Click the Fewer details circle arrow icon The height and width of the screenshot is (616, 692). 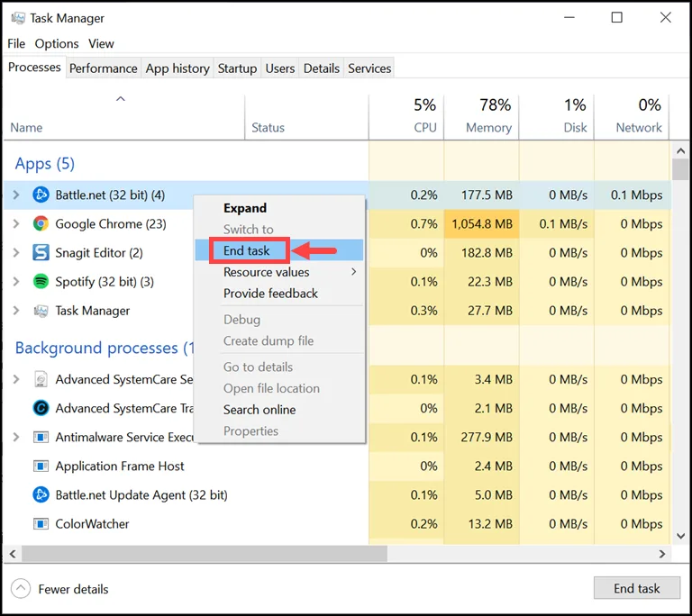(21, 589)
